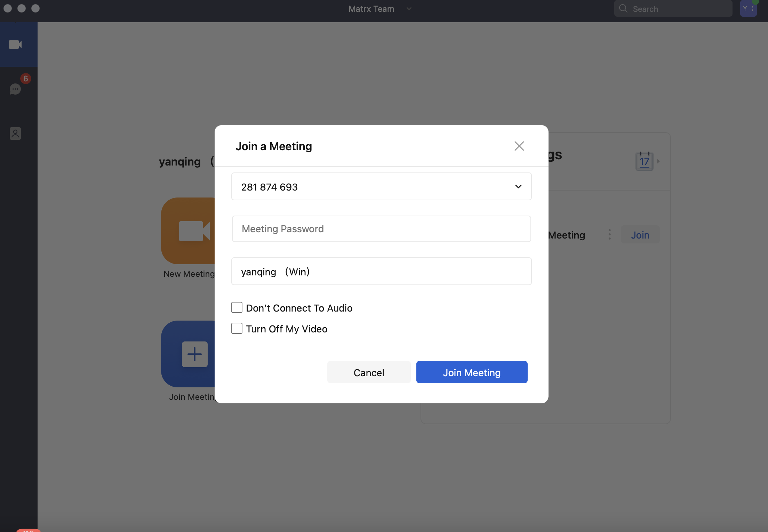This screenshot has height=532, width=768.
Task: Focus the Meeting Password field
Action: 381,229
